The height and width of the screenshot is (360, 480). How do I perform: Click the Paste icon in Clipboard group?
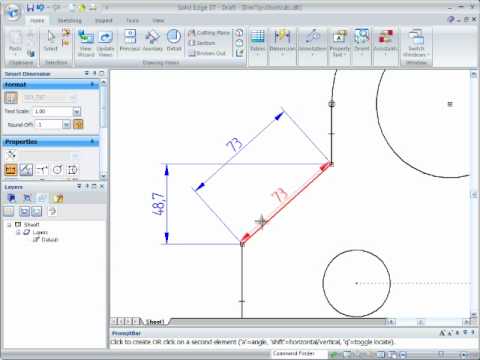pyautogui.click(x=15, y=43)
